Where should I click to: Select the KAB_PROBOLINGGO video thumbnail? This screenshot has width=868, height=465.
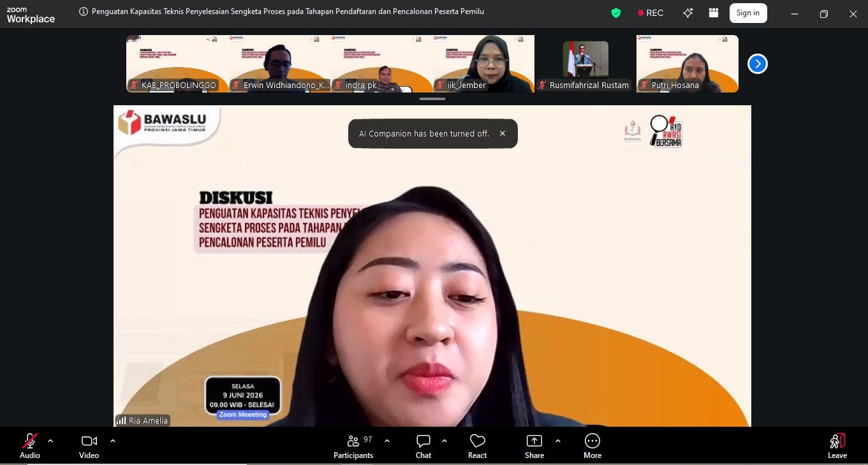177,64
